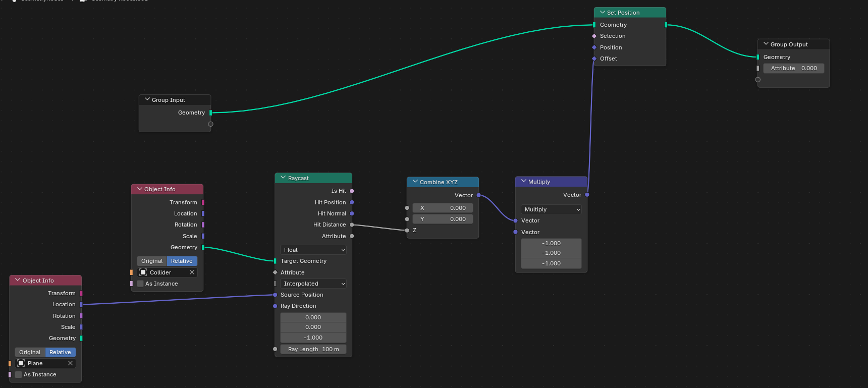Click the Plane object icon
Image resolution: width=868 pixels, height=388 pixels.
click(21, 363)
